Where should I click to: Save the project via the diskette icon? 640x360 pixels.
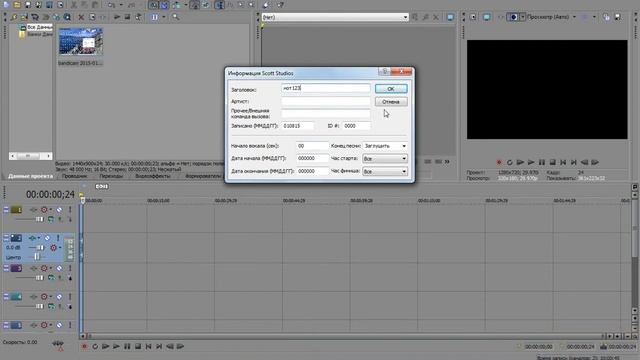(x=28, y=5)
